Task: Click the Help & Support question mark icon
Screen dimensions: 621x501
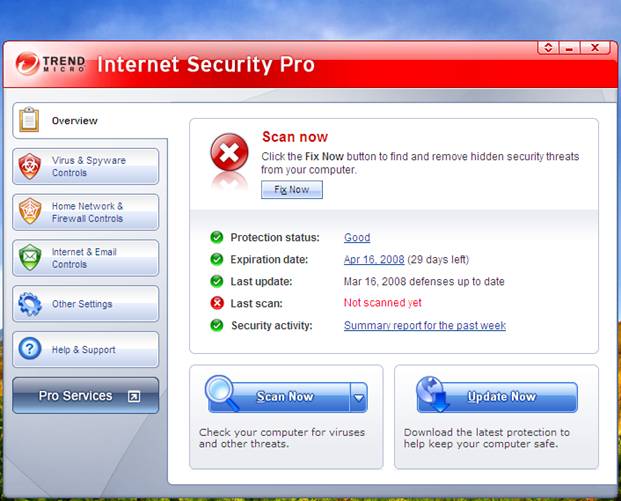Action: tap(30, 350)
